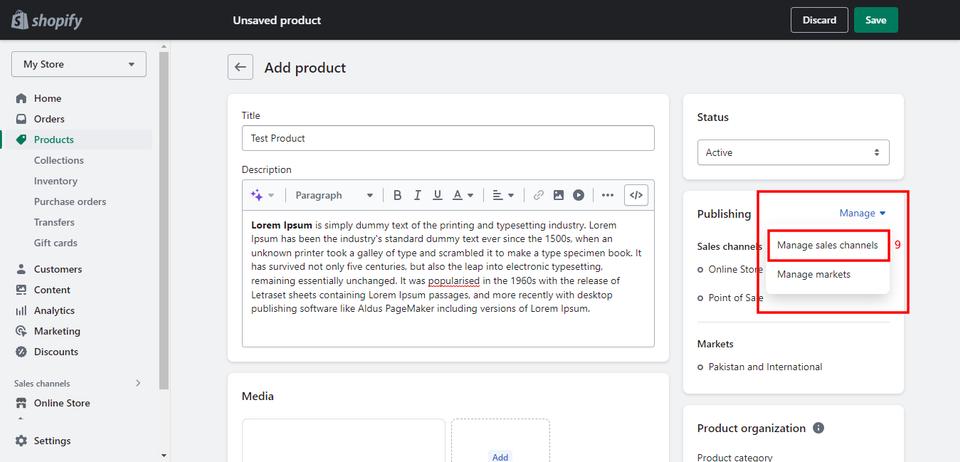Click the Customers person icon
This screenshot has width=960, height=462.
[21, 269]
